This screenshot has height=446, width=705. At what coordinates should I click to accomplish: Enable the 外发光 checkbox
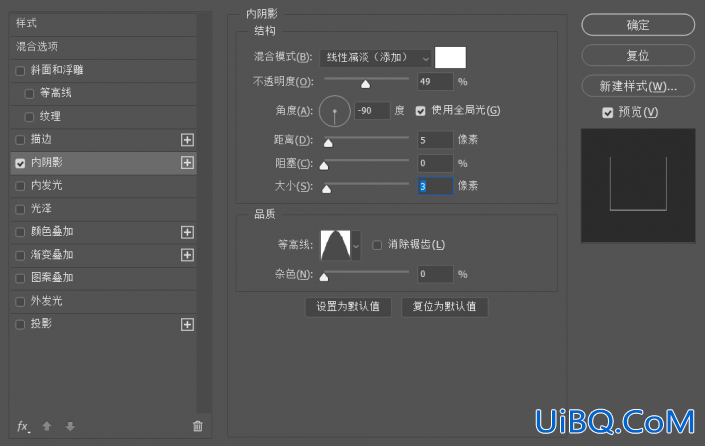tap(20, 302)
